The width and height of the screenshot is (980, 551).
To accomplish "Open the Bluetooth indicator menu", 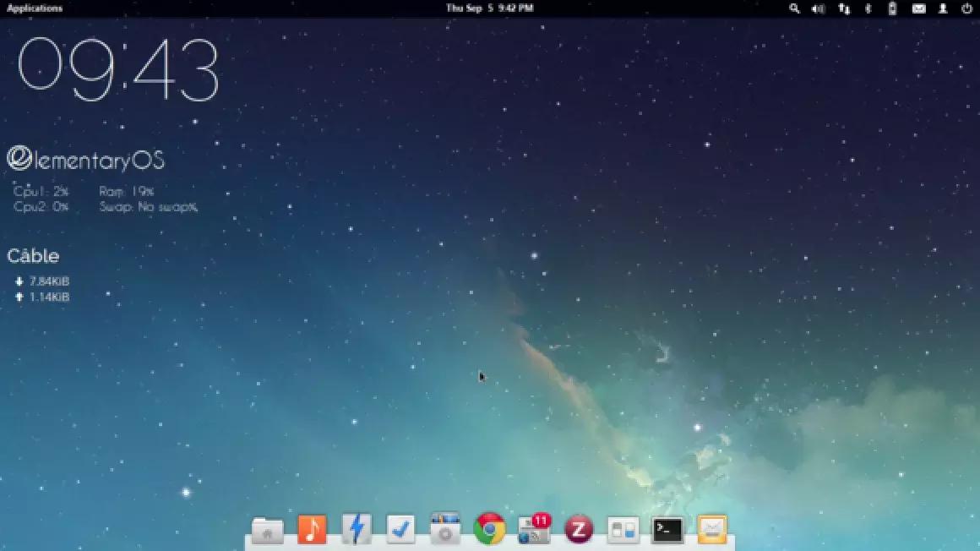I will coord(868,8).
